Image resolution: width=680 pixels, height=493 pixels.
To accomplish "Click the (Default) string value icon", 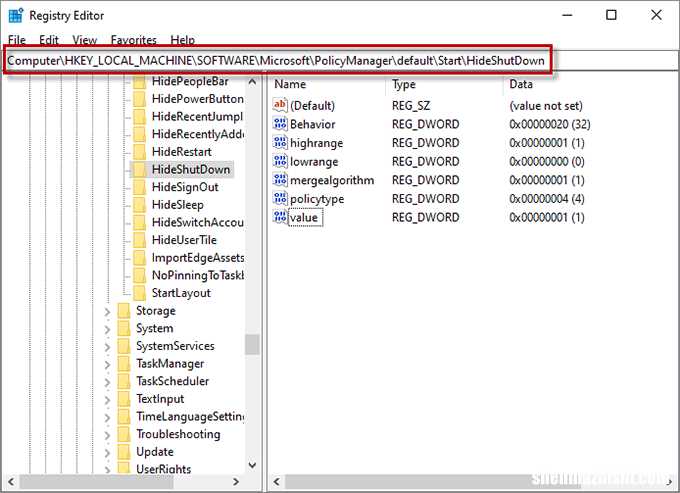I will tap(280, 105).
